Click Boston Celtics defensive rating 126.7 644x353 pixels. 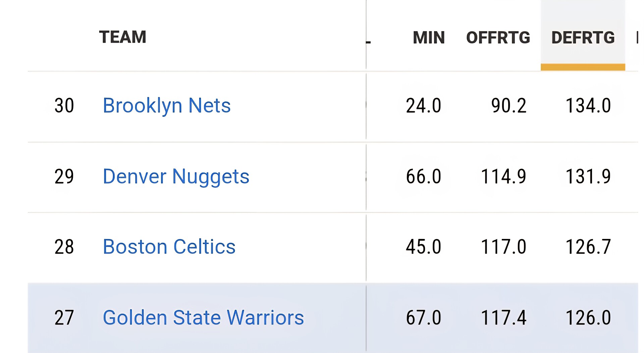coord(588,247)
